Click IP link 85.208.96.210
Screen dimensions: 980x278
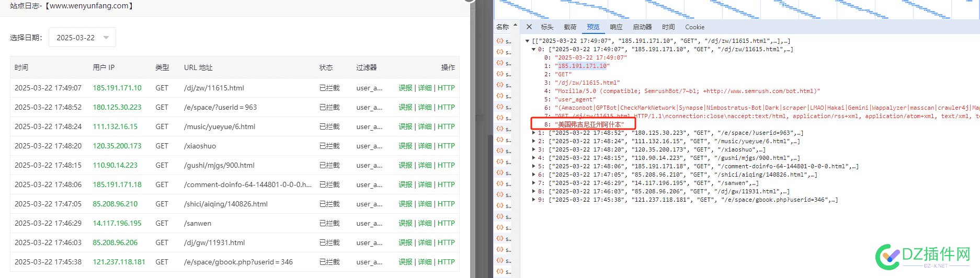point(115,204)
